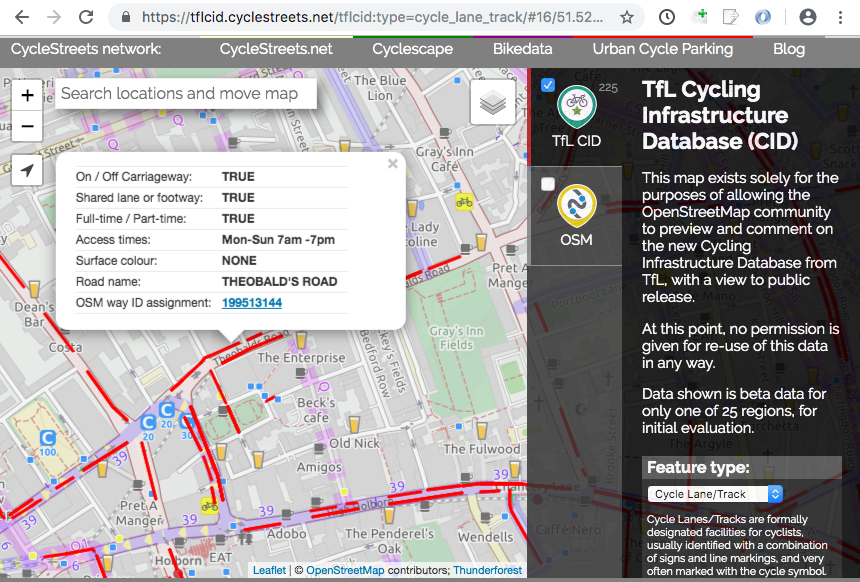This screenshot has width=860, height=582.
Task: Open Urban Cycle Parking
Action: click(x=663, y=49)
